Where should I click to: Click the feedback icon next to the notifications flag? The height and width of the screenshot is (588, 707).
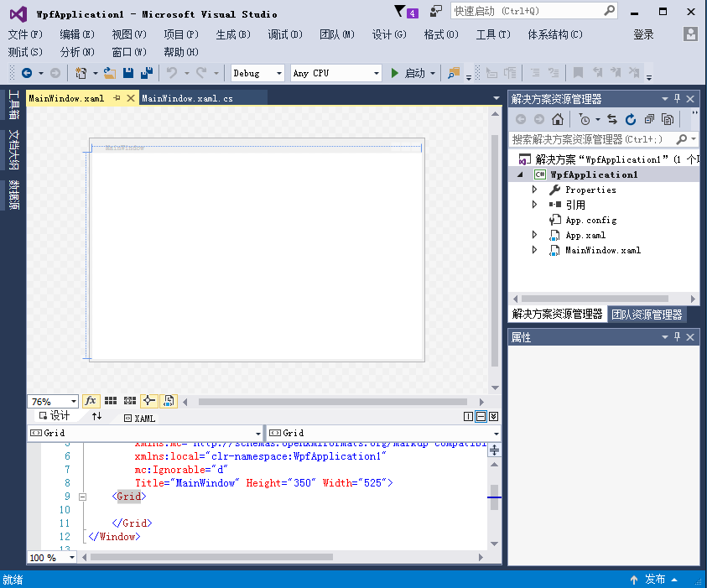[x=436, y=11]
